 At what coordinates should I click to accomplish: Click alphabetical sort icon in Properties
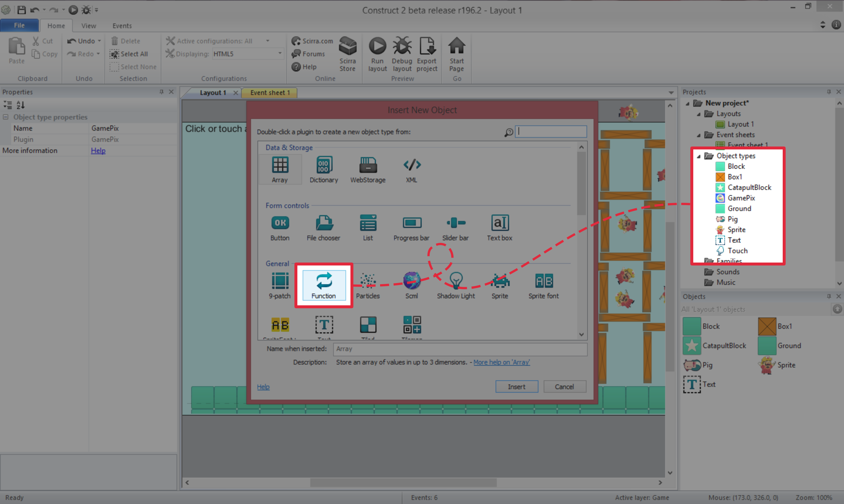[x=21, y=105]
